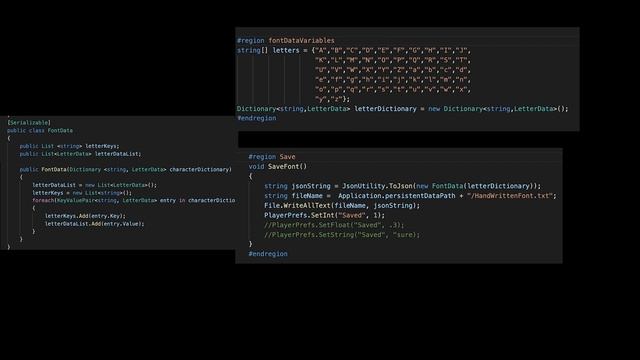Click the letters row starting with "o"
The width and height of the screenshot is (640, 360).
point(393,89)
